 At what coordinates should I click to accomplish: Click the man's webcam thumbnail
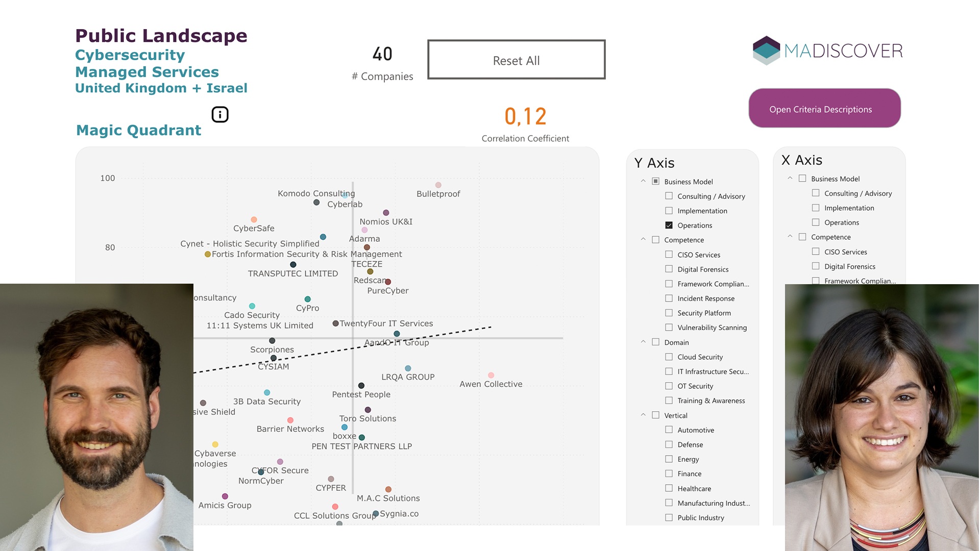pyautogui.click(x=96, y=417)
